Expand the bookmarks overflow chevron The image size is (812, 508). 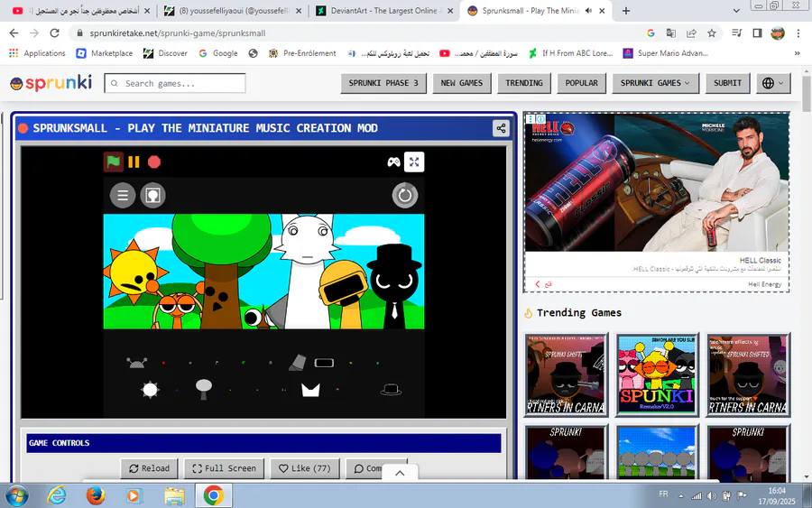pyautogui.click(x=797, y=53)
